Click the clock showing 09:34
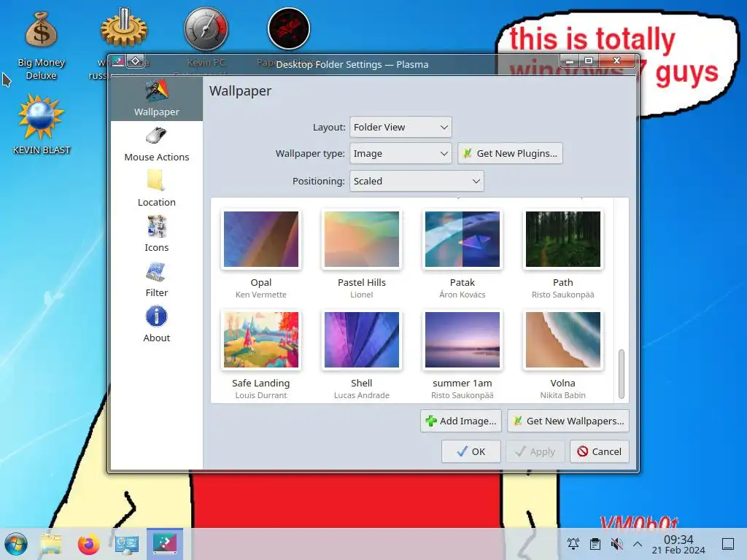747x560 pixels. (678, 544)
